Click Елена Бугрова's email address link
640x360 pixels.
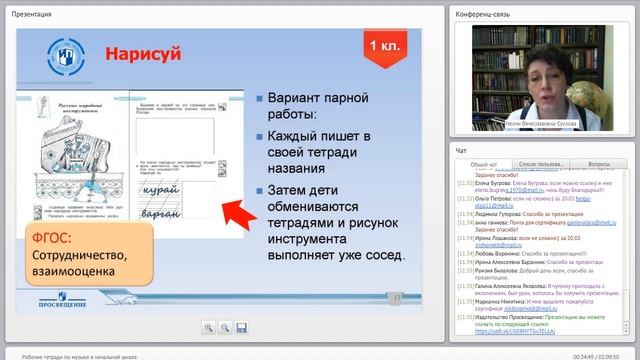coord(509,190)
